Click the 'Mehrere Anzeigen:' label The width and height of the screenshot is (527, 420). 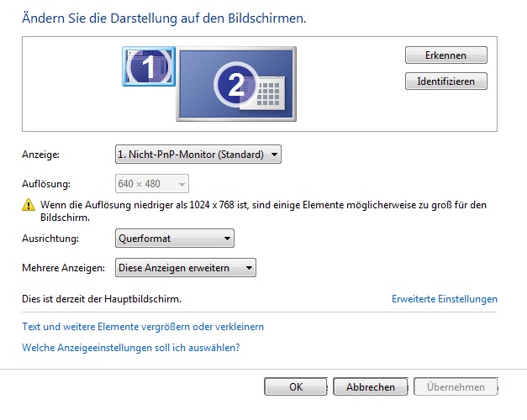point(64,268)
